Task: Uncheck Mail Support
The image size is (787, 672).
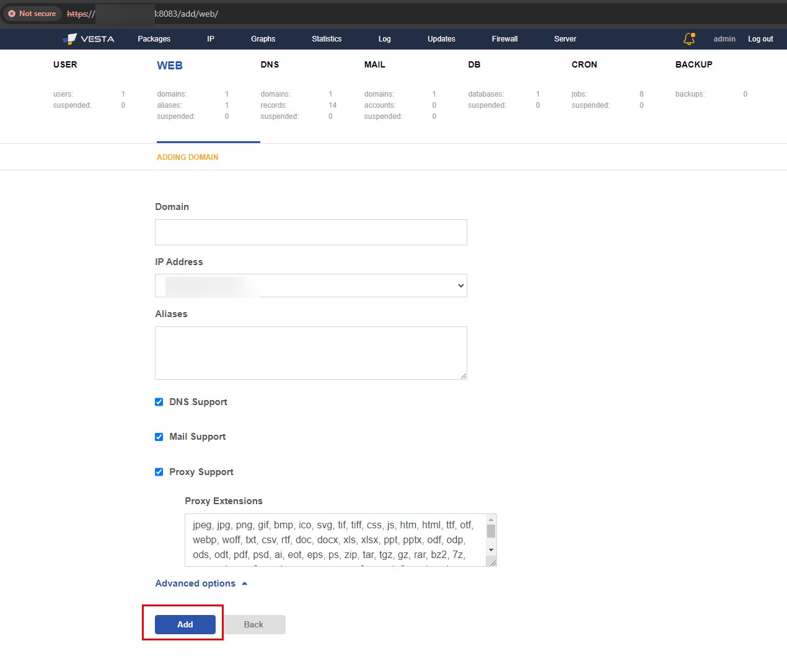Action: click(159, 437)
